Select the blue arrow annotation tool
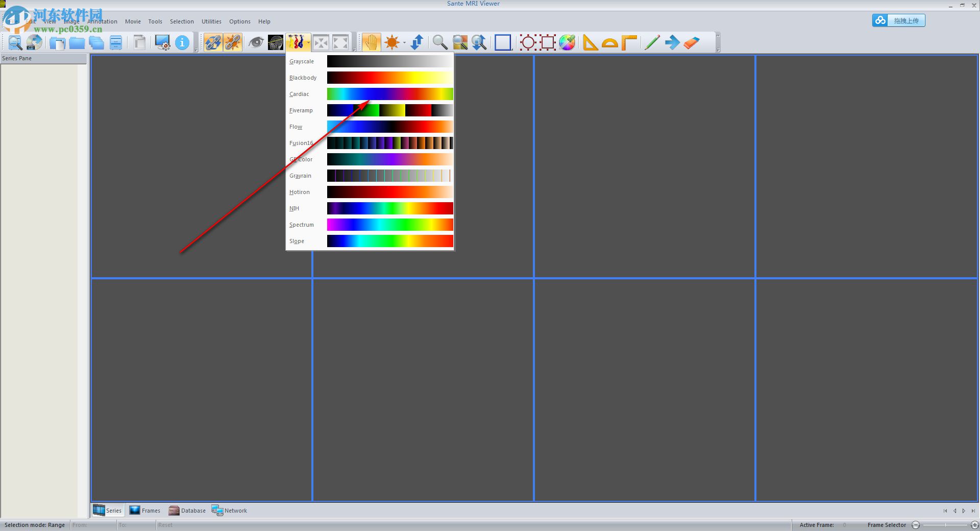The image size is (980, 531). point(672,42)
